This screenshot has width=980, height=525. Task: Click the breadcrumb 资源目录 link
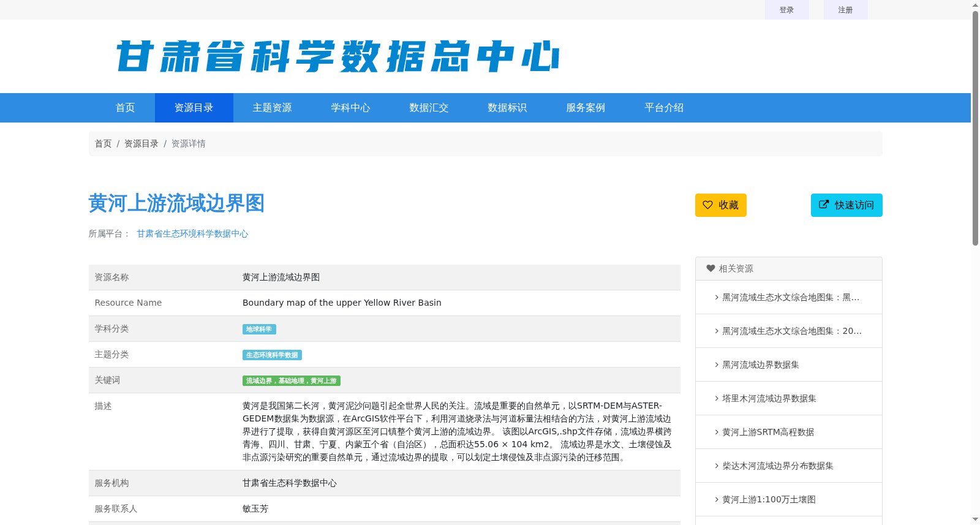click(141, 143)
